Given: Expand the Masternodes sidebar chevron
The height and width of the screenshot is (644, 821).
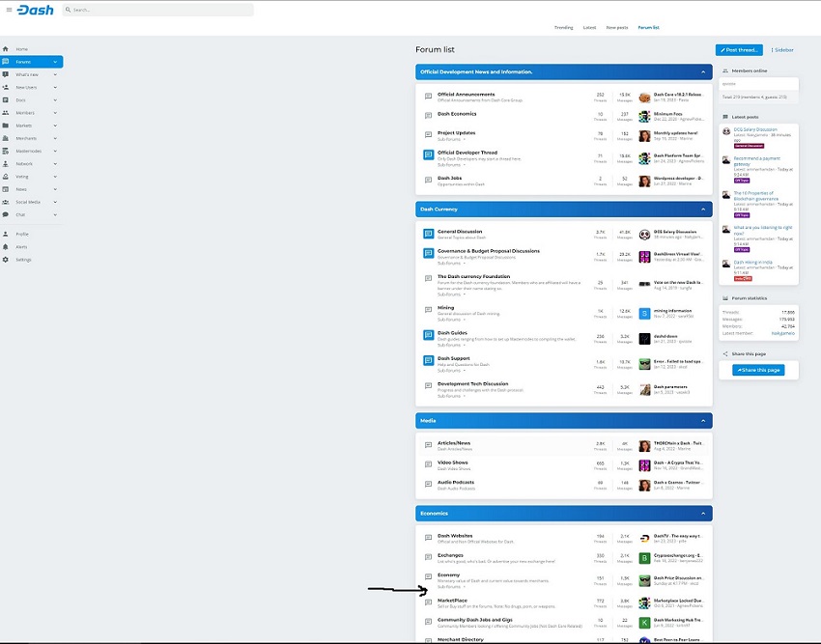Looking at the screenshot, I should coord(55,151).
